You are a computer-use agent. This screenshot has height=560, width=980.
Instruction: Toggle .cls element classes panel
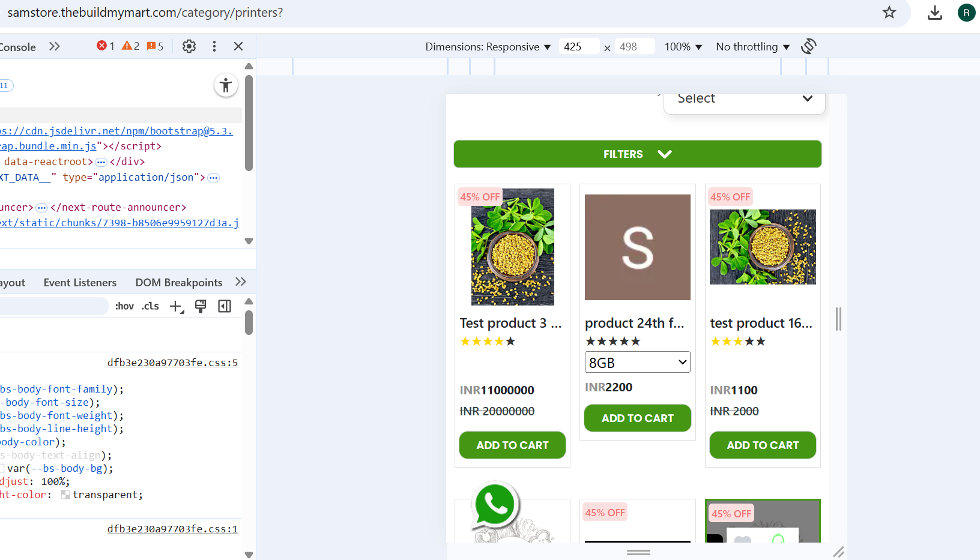click(x=150, y=306)
